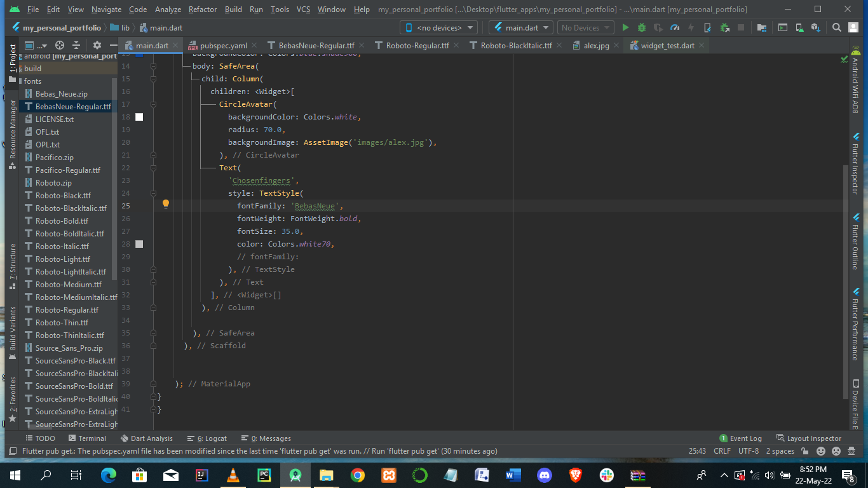Switch to the pubspec.yaml tab
Image resolution: width=868 pixels, height=488 pixels.
(222, 46)
